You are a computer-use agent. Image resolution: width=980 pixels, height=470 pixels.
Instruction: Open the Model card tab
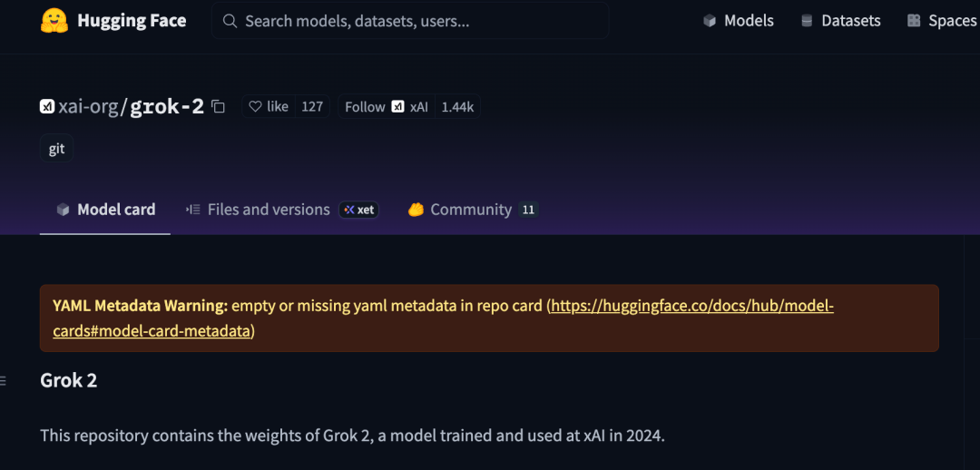click(105, 210)
